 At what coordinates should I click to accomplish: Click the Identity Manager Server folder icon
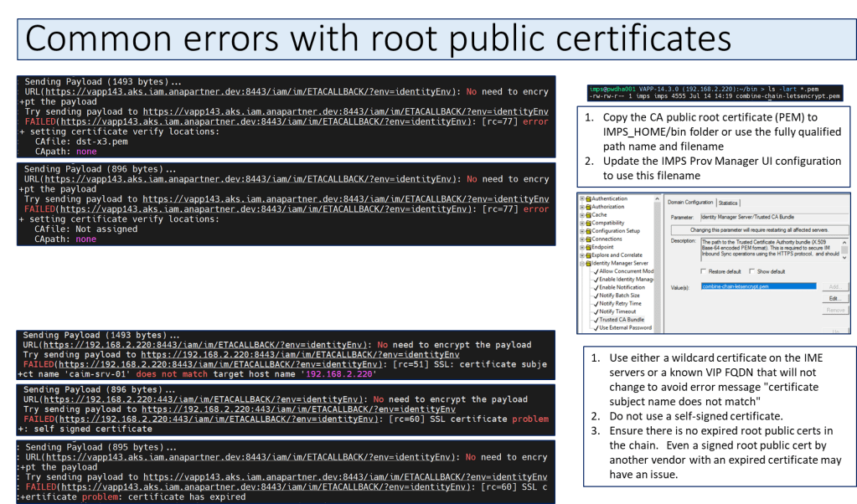(x=588, y=263)
